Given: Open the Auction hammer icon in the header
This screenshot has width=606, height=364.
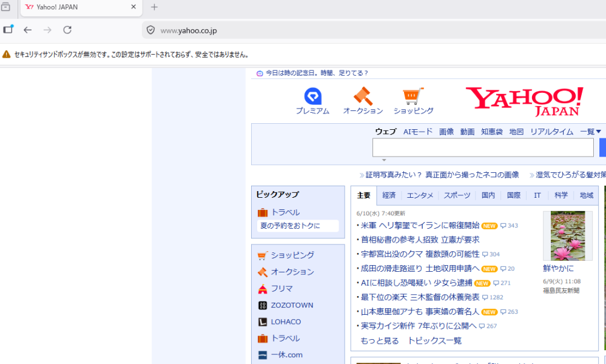Looking at the screenshot, I should coord(363,96).
